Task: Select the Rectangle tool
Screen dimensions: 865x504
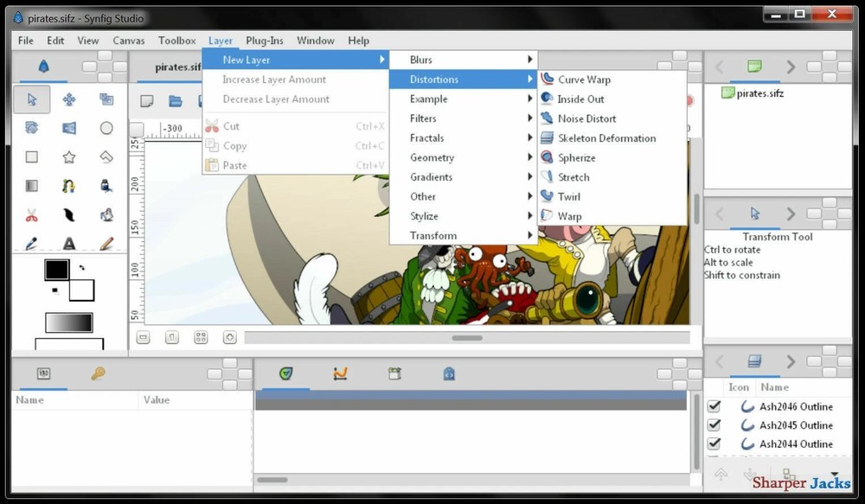Action: pyautogui.click(x=31, y=157)
